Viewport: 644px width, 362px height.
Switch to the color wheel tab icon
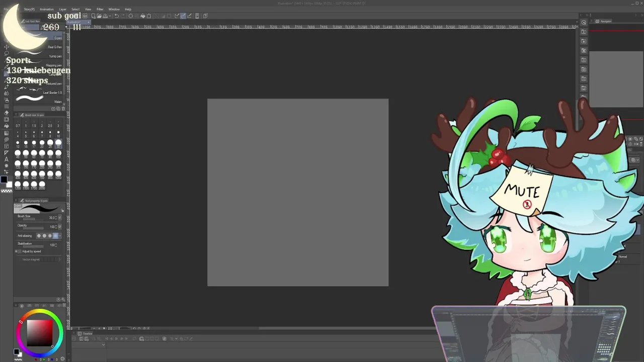tap(21, 306)
